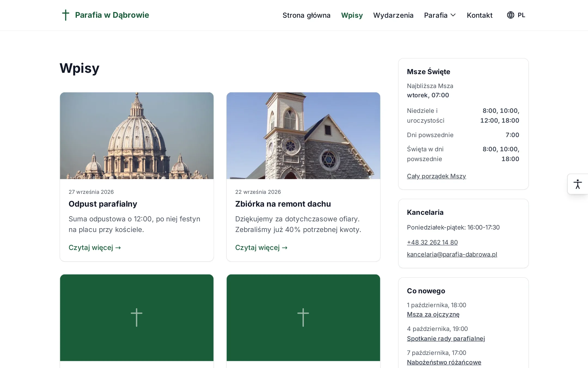Open the stone church post image

pyautogui.click(x=303, y=136)
